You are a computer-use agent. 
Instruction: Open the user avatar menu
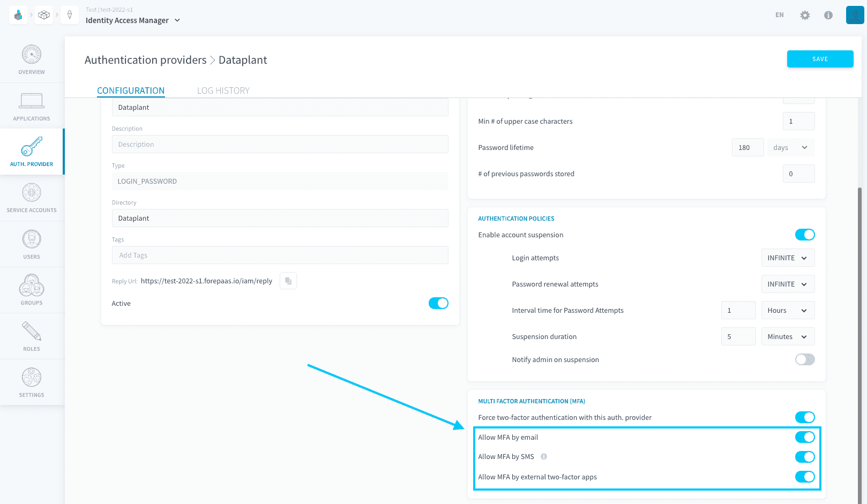[x=855, y=15]
